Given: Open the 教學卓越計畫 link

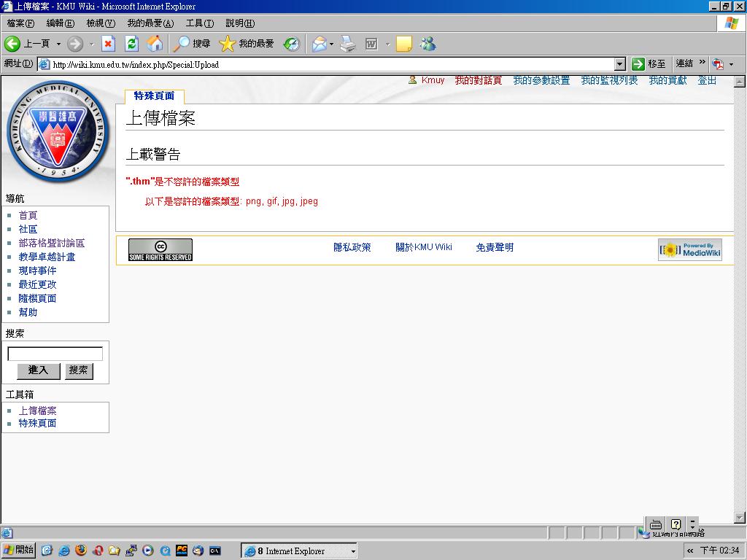Looking at the screenshot, I should pos(47,257).
